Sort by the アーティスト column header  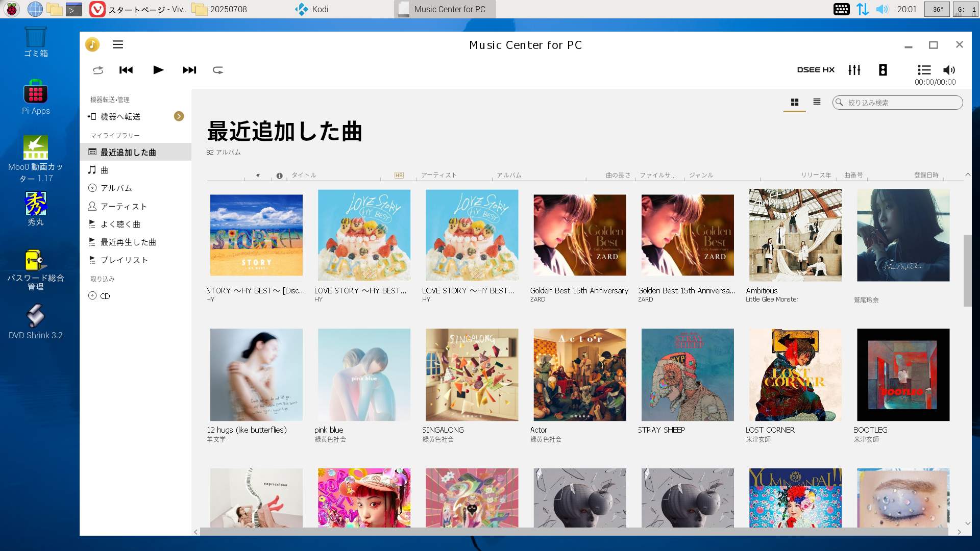(439, 175)
